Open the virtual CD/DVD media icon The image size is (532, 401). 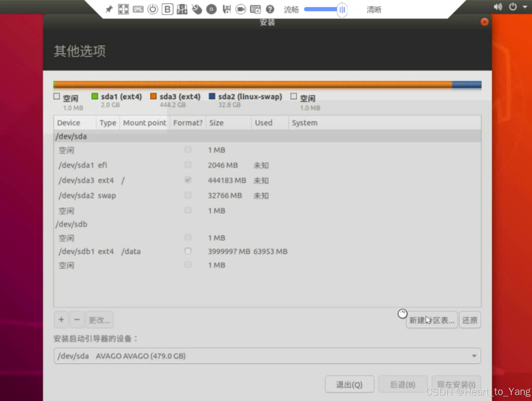pyautogui.click(x=211, y=9)
